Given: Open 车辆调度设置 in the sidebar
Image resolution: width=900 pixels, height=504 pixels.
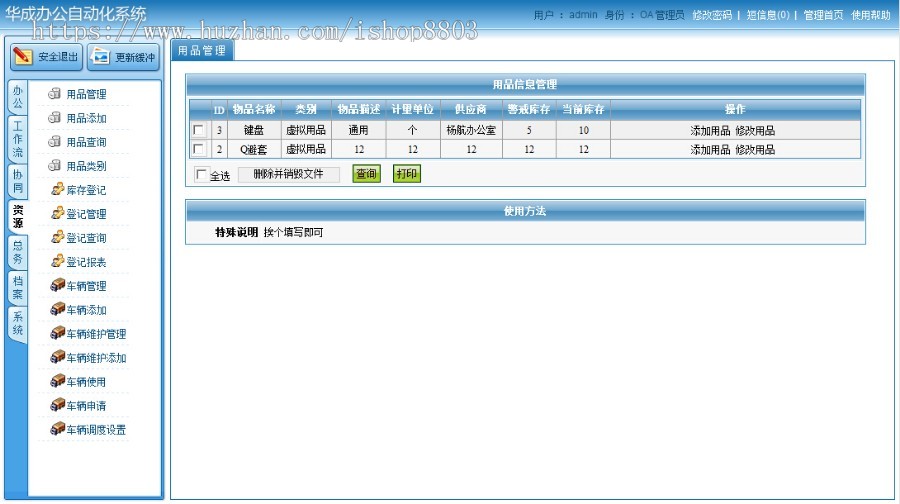Looking at the screenshot, I should click(x=96, y=430).
